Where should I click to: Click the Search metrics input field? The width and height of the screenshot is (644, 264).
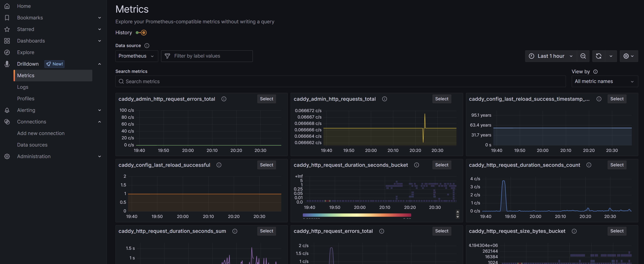(341, 81)
